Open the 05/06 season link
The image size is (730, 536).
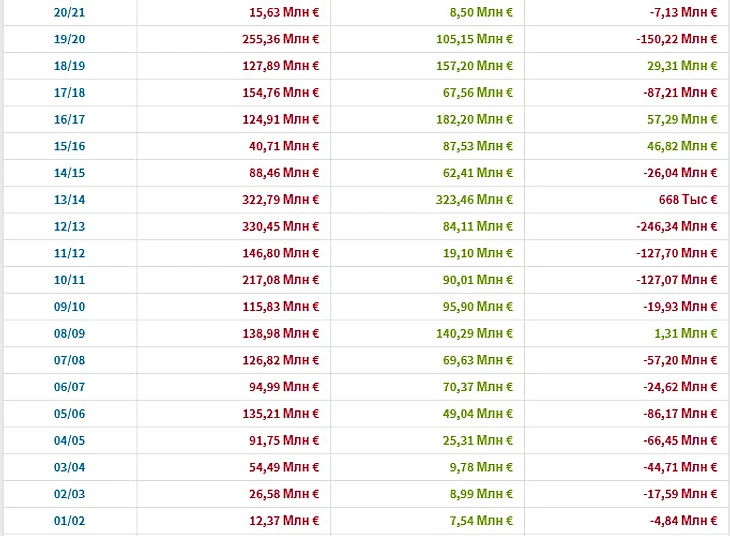tap(68, 413)
